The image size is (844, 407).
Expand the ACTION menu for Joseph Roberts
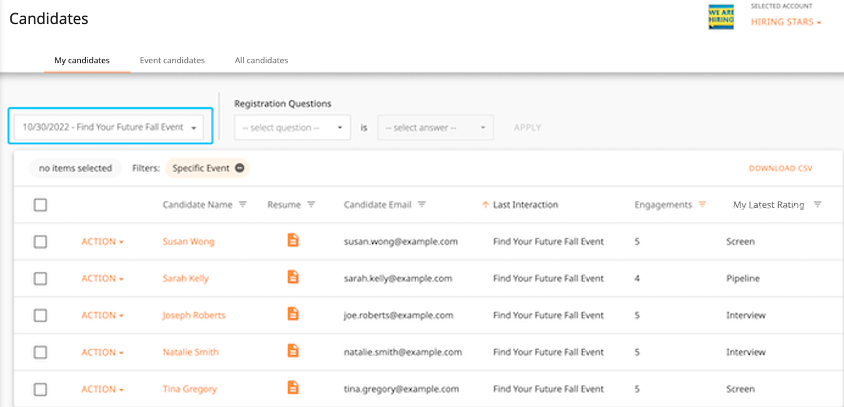pyautogui.click(x=102, y=315)
